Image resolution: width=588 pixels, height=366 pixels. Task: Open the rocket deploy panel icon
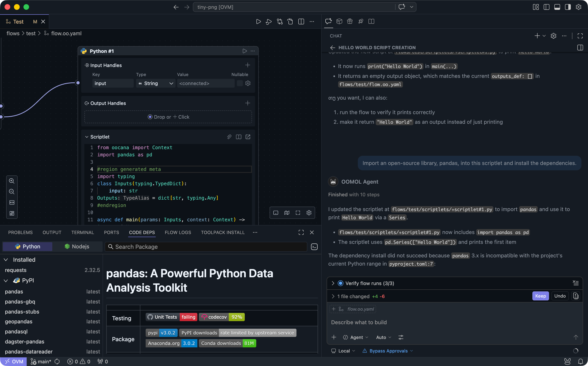[361, 21]
